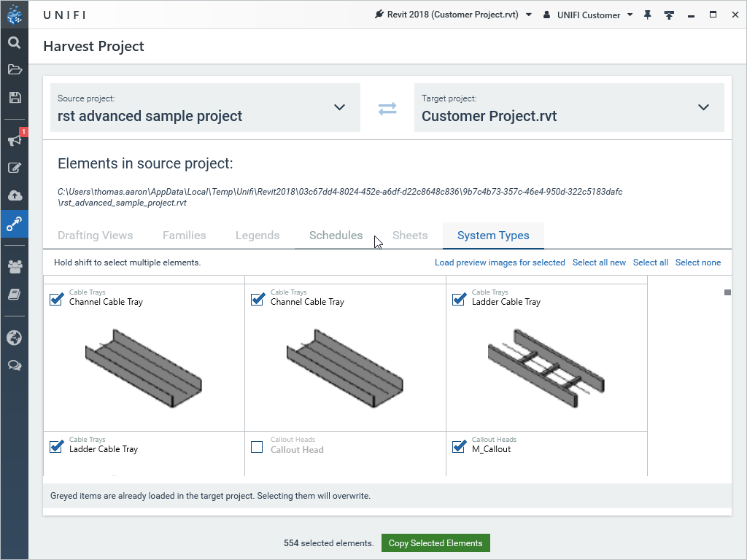Switch to the Drafting Views tab
Image resolution: width=747 pixels, height=560 pixels.
[95, 236]
